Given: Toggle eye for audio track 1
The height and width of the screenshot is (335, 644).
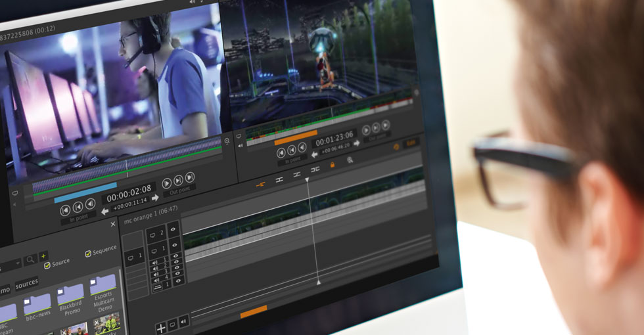Looking at the screenshot, I should [176, 256].
